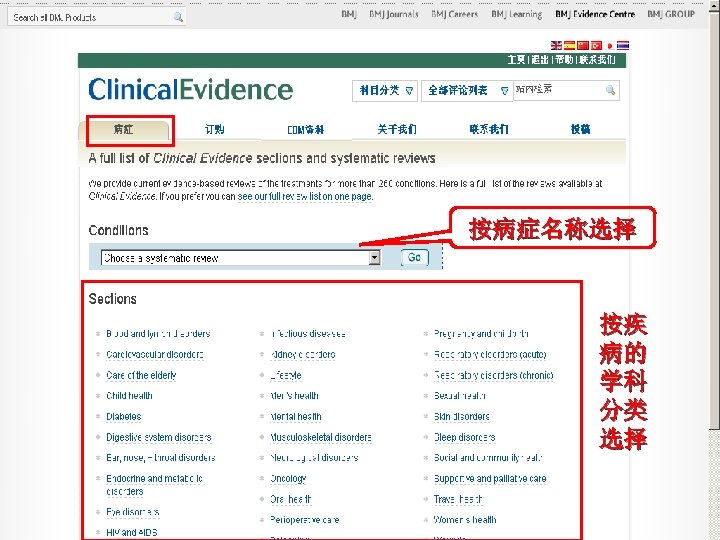Open the Mental health section
This screenshot has width=720, height=540.
296,416
